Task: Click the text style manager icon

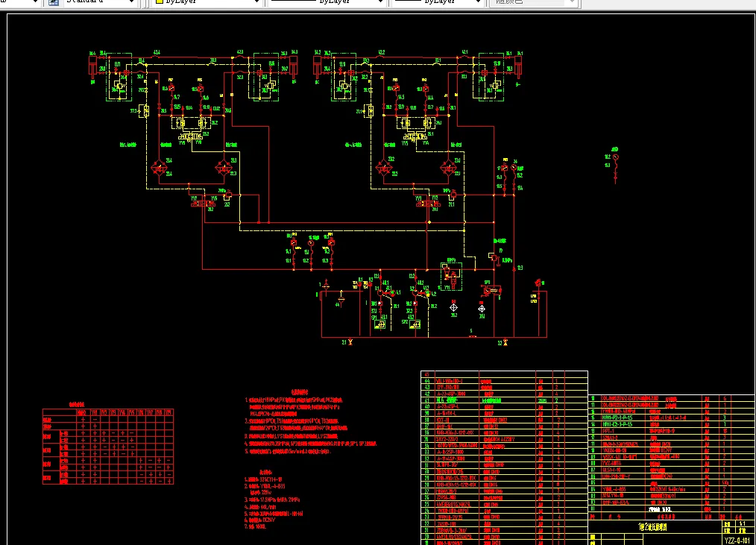Action: [54, 2]
